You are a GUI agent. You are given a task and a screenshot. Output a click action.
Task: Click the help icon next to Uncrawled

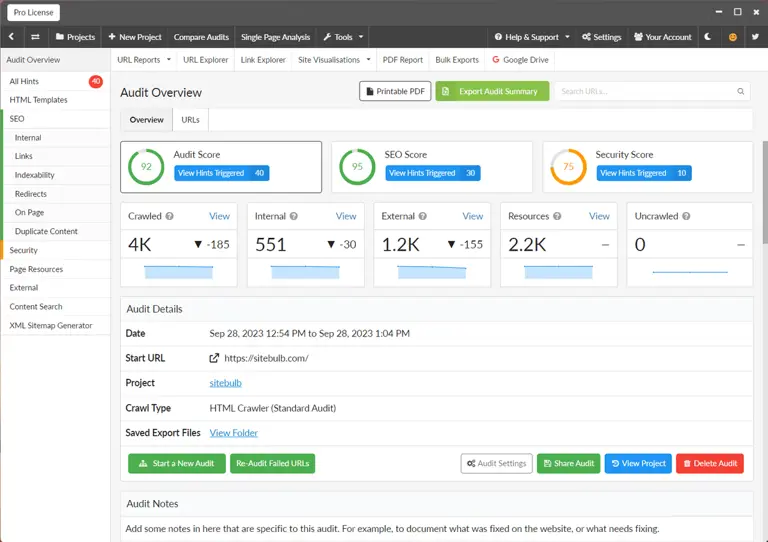coord(686,216)
